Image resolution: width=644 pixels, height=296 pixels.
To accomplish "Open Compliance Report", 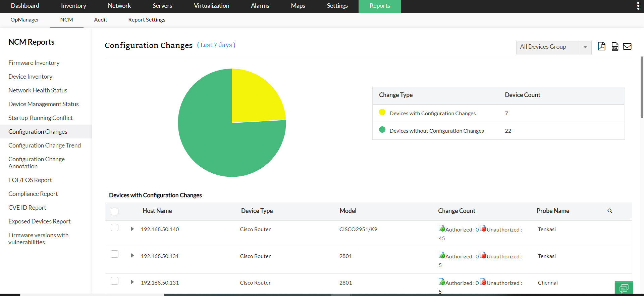I will click(33, 194).
